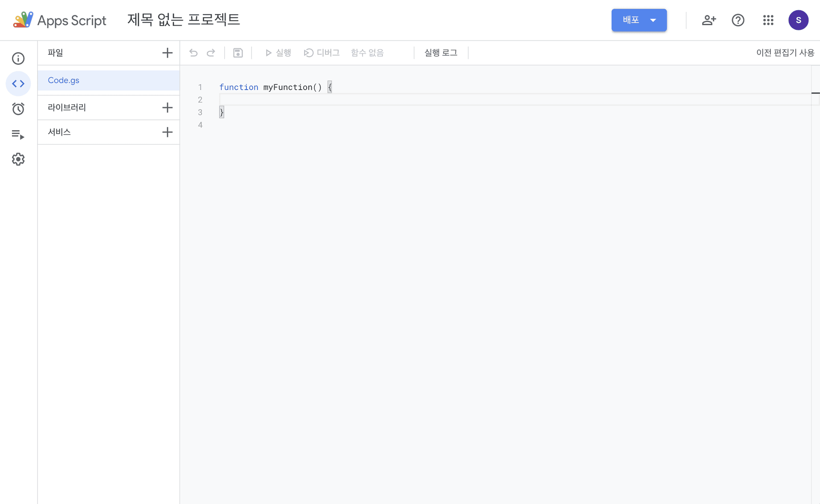Add a library with plus icon
The image size is (820, 504).
167,108
